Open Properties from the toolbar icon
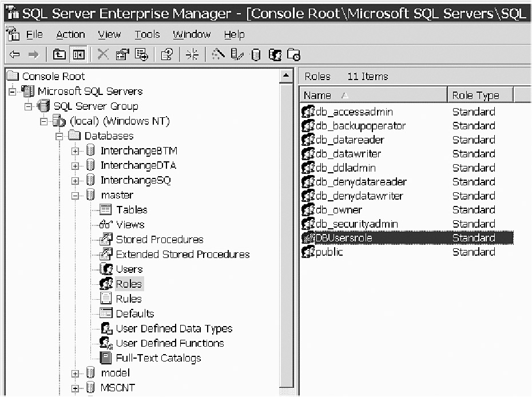Image resolution: width=532 pixels, height=397 pixels. pyautogui.click(x=122, y=54)
